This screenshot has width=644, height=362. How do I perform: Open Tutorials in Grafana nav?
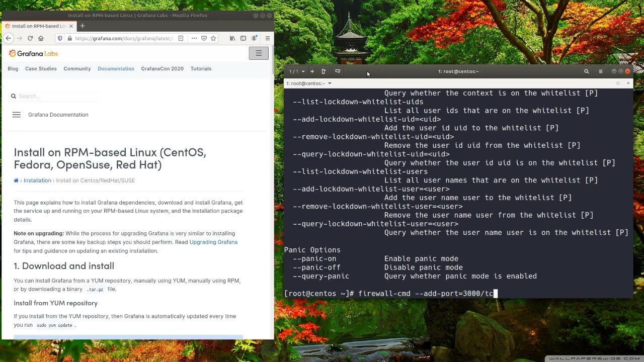201,68
